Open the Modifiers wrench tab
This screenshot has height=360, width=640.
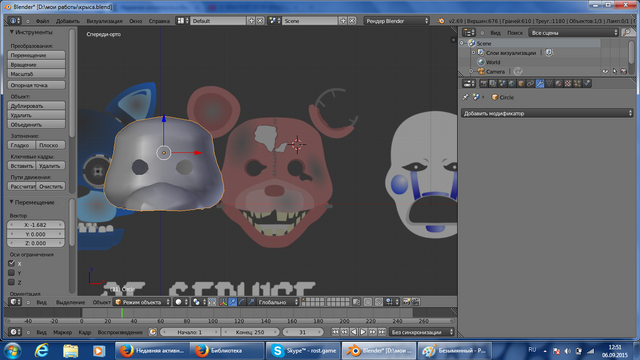pyautogui.click(x=540, y=84)
